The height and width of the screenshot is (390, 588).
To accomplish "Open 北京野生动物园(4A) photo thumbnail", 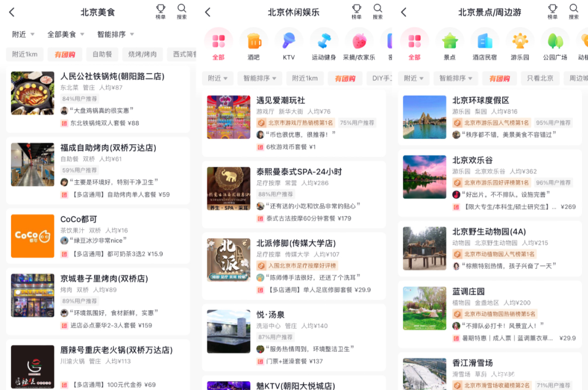I will pos(425,248).
